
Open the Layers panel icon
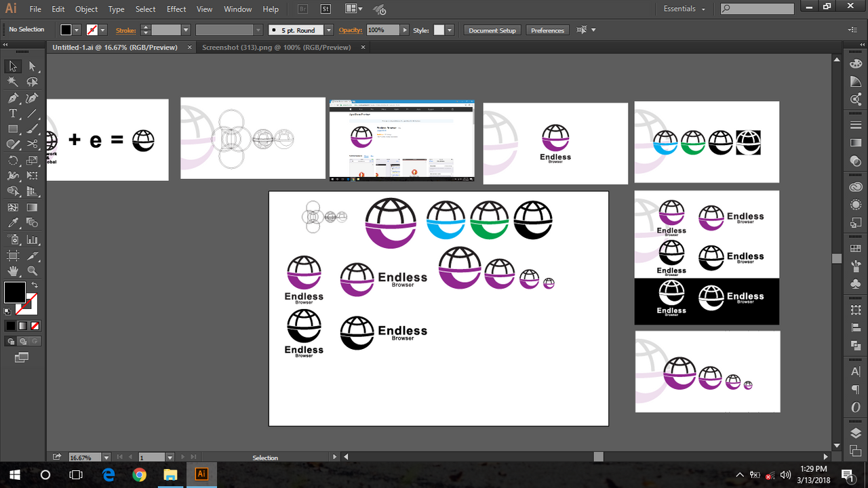click(856, 433)
